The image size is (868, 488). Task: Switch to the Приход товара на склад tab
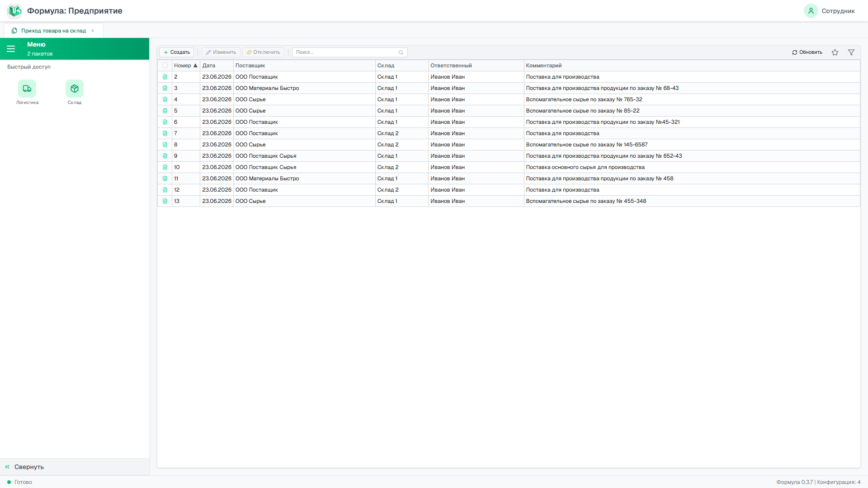53,31
